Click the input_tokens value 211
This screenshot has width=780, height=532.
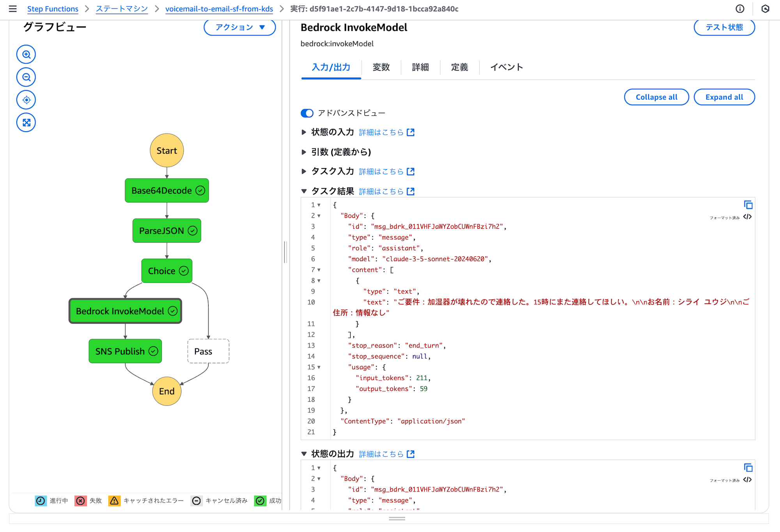[422, 378]
